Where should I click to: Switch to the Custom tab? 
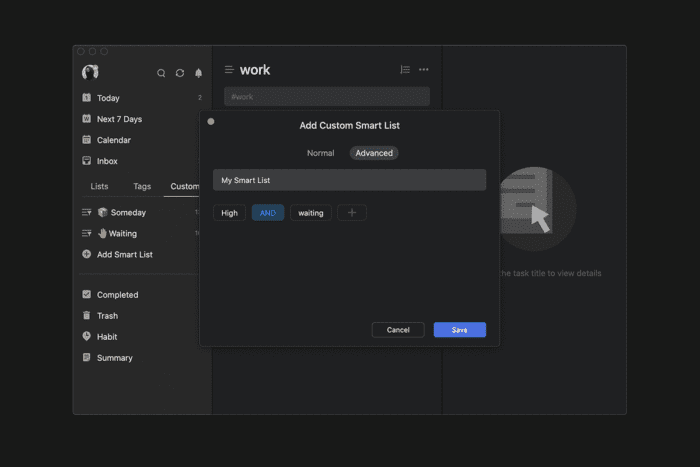[184, 186]
